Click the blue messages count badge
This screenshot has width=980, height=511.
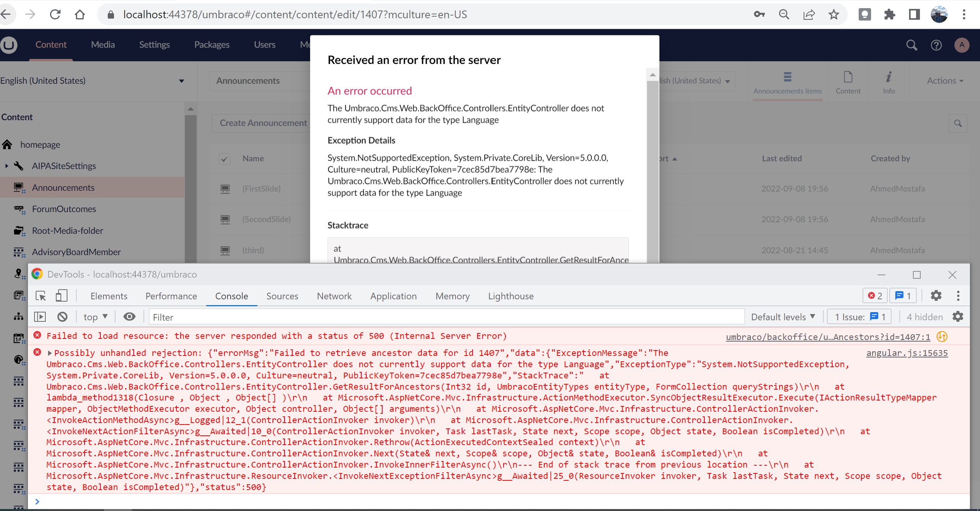(903, 295)
